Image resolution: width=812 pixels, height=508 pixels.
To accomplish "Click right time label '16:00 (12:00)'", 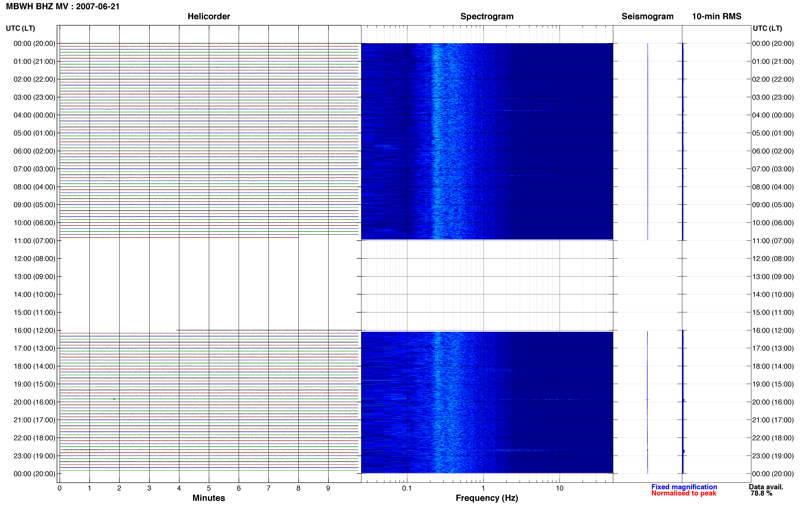I will [773, 331].
